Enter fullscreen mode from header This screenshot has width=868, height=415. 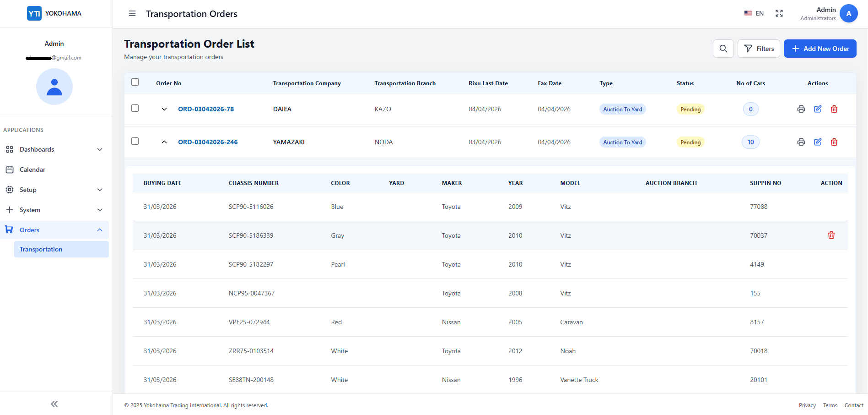[779, 13]
